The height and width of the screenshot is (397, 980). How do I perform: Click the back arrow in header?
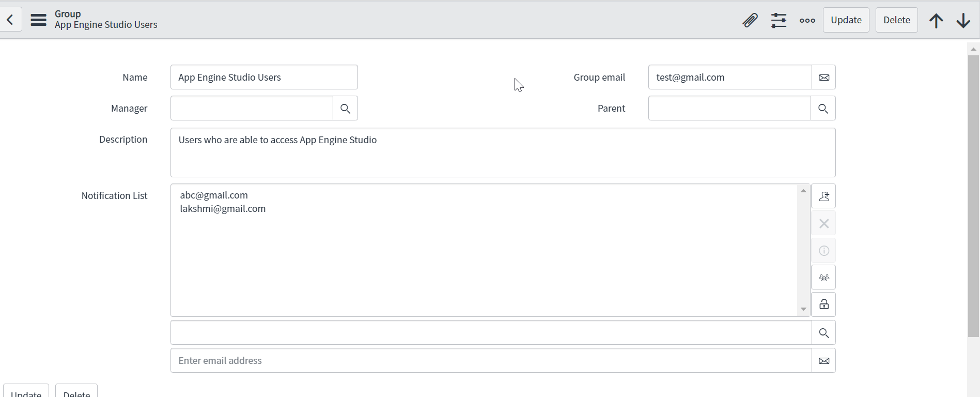10,20
